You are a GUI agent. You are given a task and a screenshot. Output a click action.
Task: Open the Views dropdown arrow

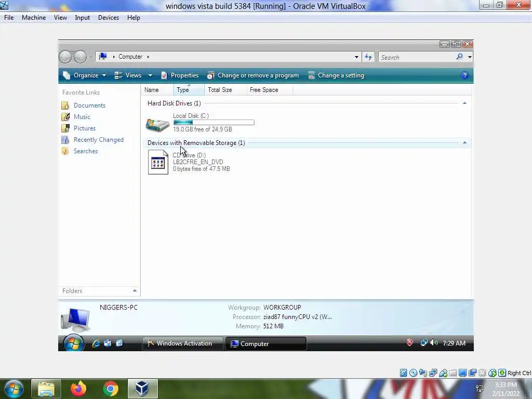pos(150,75)
